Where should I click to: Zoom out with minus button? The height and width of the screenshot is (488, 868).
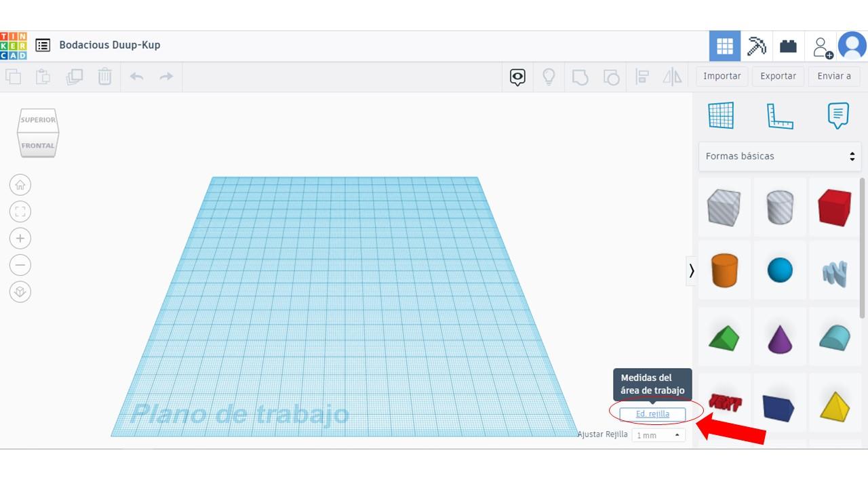20,265
